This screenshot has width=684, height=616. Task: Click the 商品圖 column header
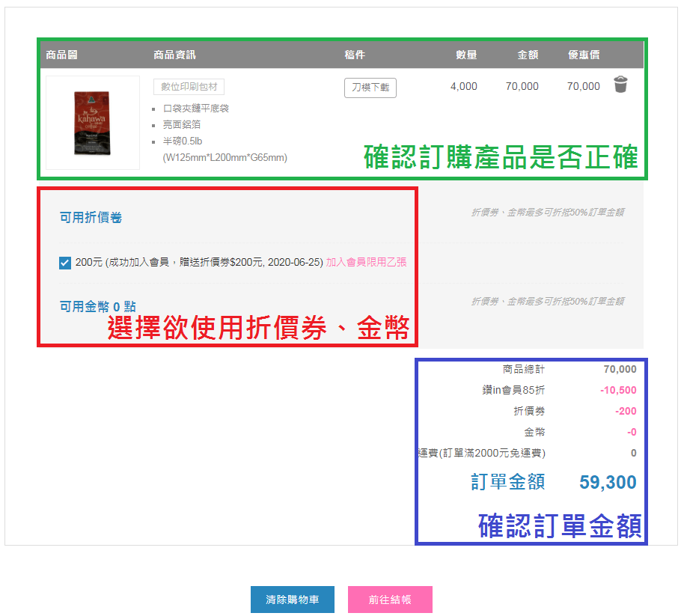pos(65,55)
